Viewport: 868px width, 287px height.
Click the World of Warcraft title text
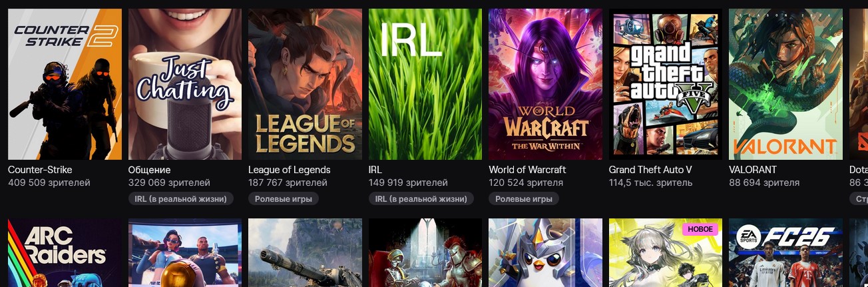pyautogui.click(x=527, y=170)
